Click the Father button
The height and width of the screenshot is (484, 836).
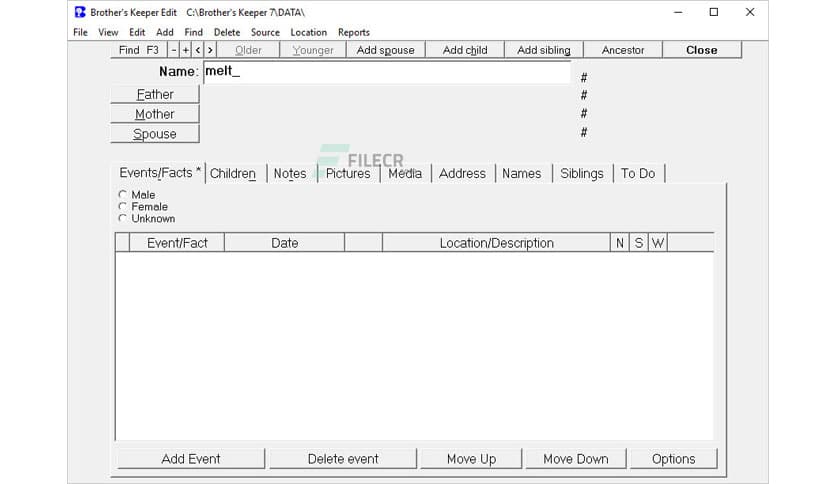point(155,94)
